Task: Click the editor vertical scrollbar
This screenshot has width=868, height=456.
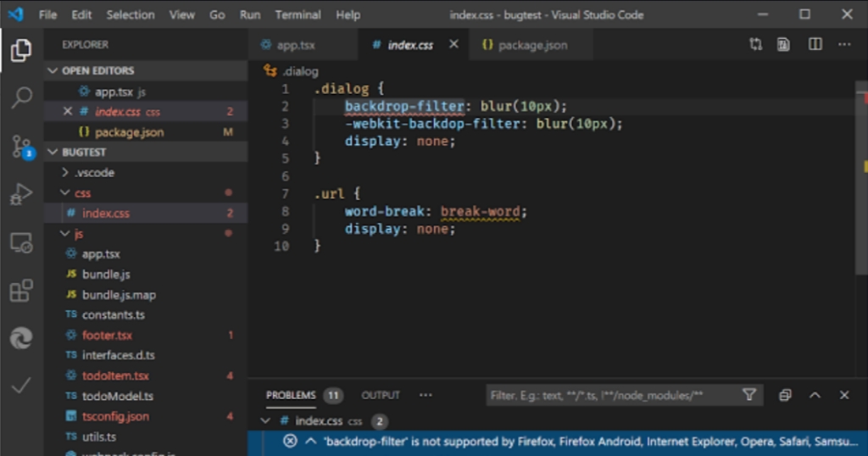Action: [x=861, y=177]
